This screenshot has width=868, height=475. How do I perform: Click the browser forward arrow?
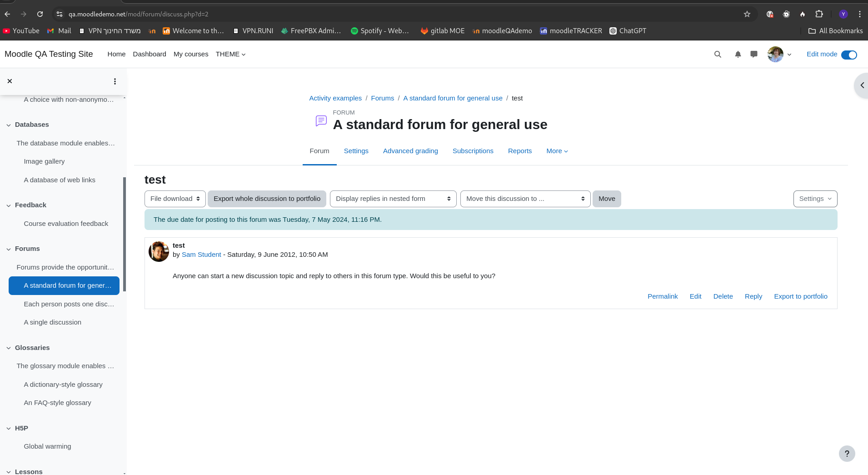(x=24, y=14)
